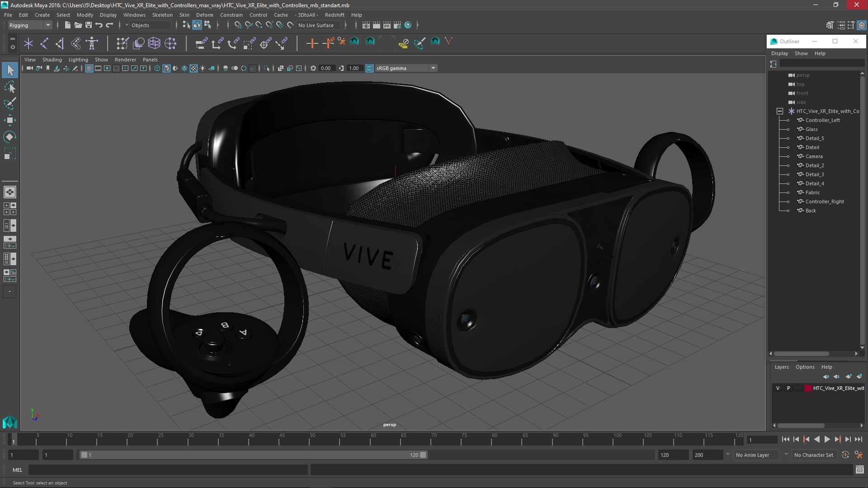Open the Deform menu

(204, 15)
